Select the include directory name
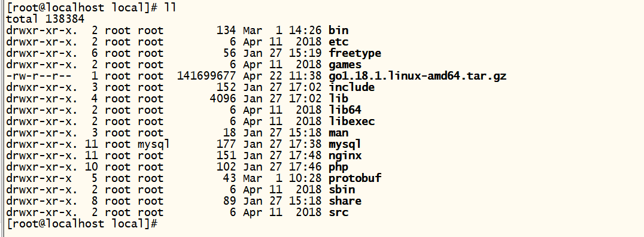 [351, 87]
